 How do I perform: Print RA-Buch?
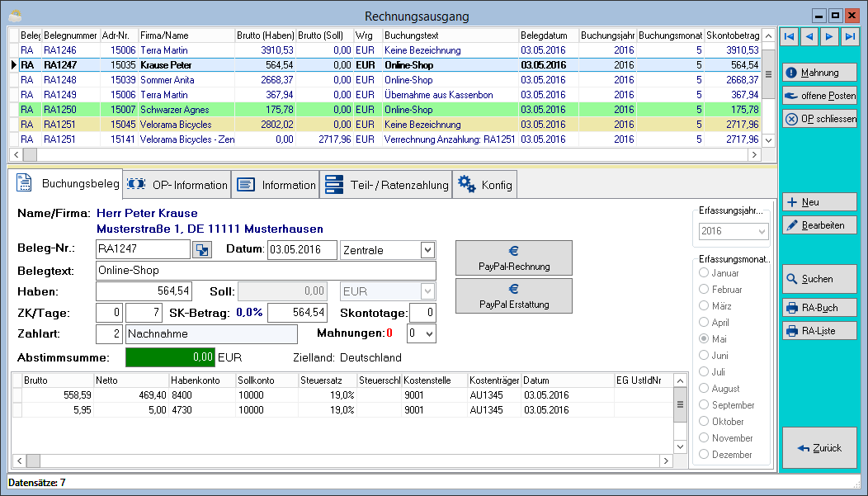click(819, 308)
